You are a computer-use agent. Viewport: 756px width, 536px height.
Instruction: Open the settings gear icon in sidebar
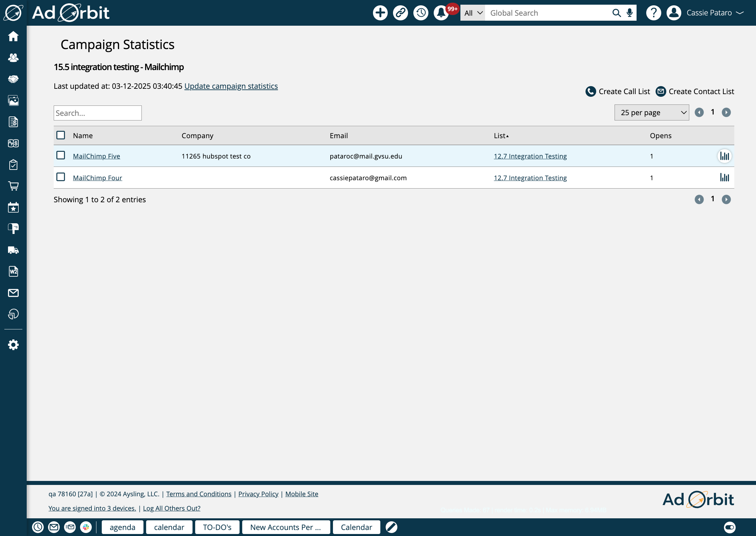[x=13, y=345]
